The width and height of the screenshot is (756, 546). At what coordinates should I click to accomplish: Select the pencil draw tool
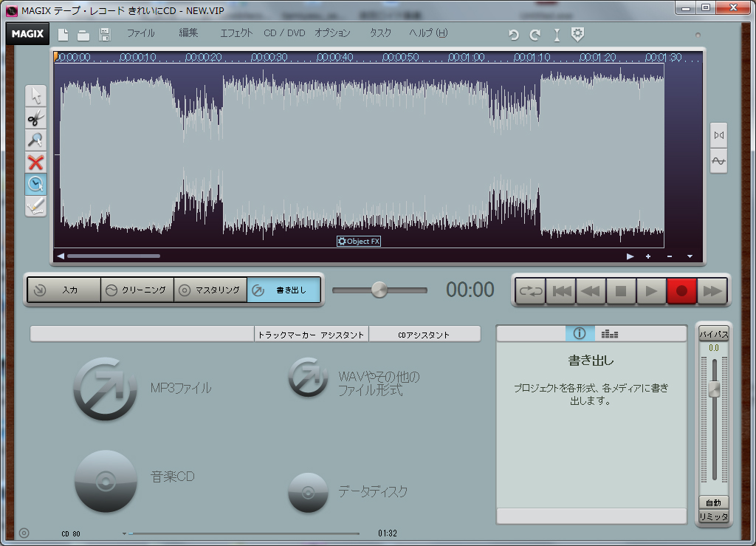35,206
